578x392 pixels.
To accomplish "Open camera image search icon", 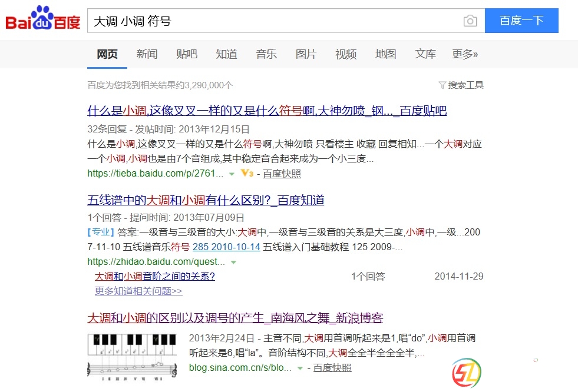I will (x=470, y=21).
